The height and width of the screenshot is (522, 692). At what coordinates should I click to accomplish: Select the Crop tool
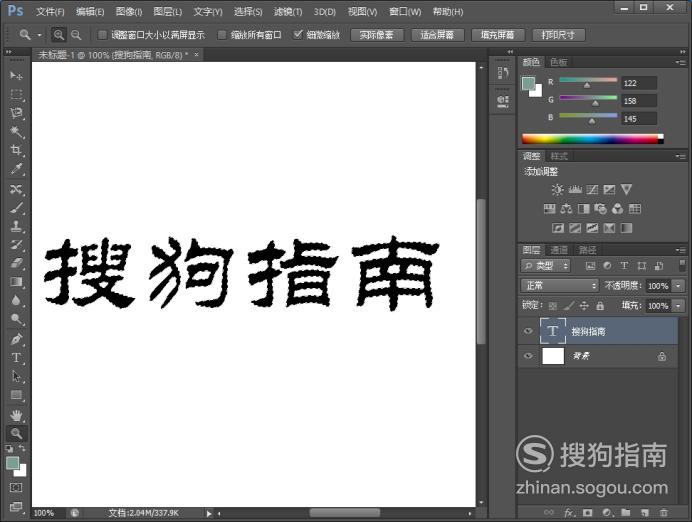click(16, 150)
